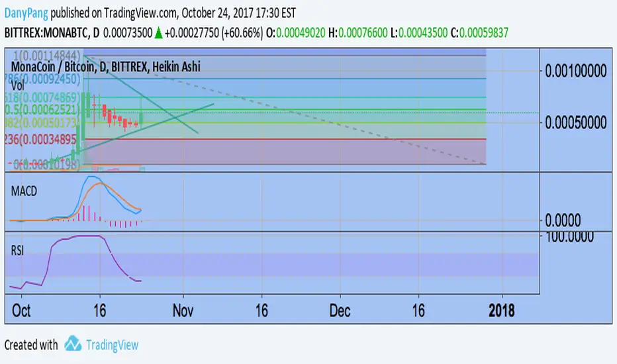Select the close value C:0.00059837
This screenshot has width=617, height=364.
point(479,32)
